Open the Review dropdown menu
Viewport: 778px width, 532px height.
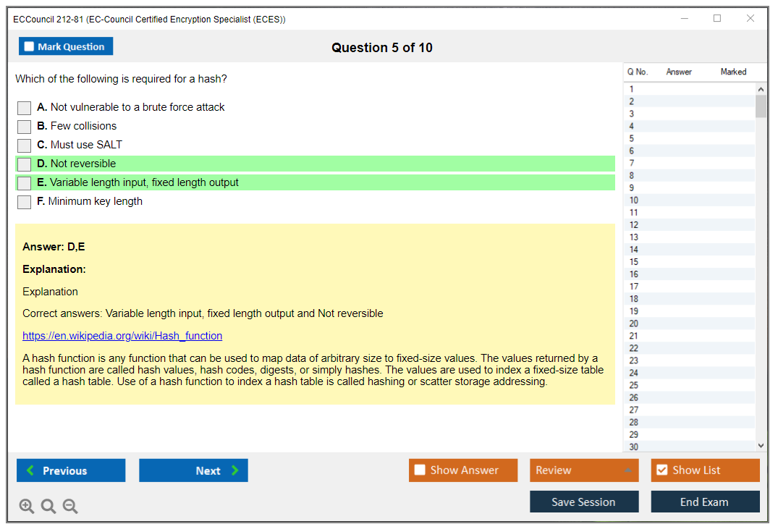(x=584, y=470)
